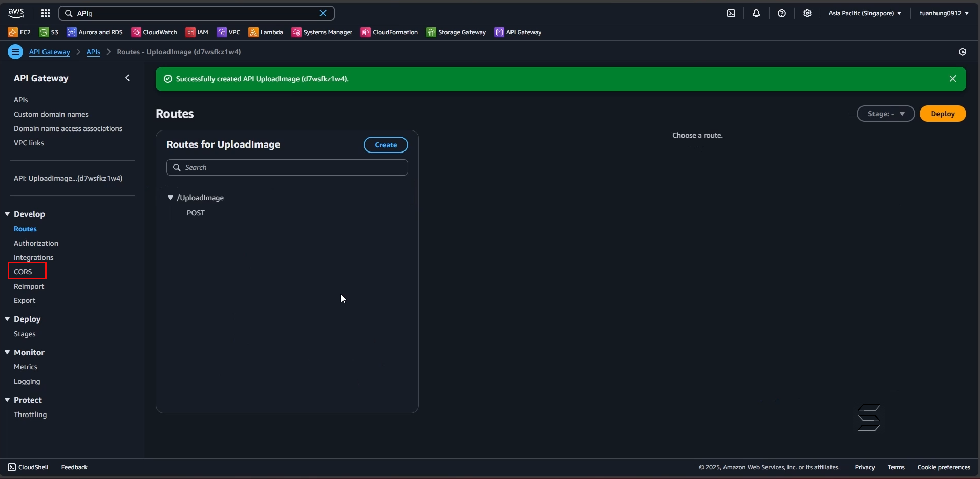Screen dimensions: 980x479
Task: Open Cookie preferences in footer
Action: pyautogui.click(x=944, y=467)
